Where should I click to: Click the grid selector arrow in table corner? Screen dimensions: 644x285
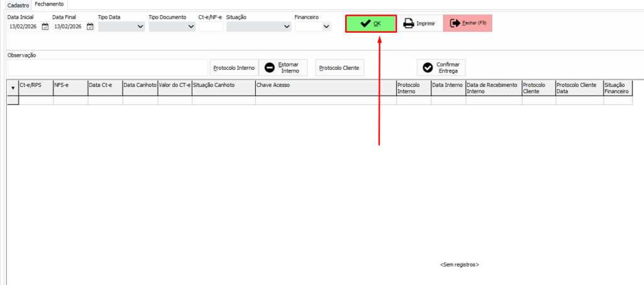[13, 88]
